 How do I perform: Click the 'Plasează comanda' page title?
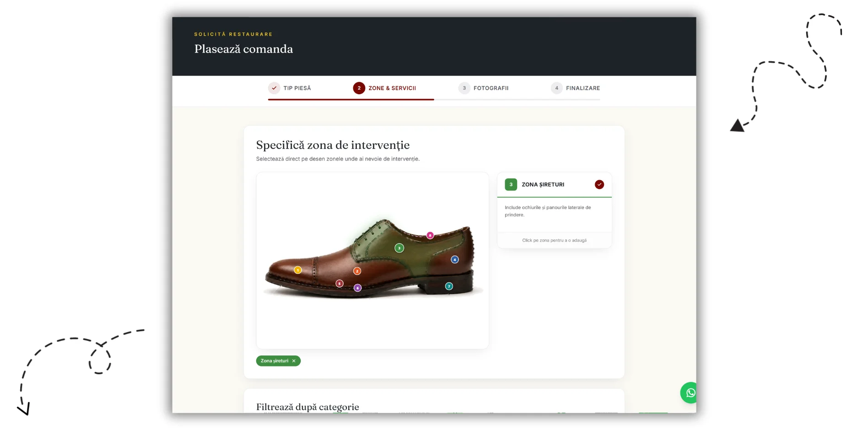click(243, 49)
